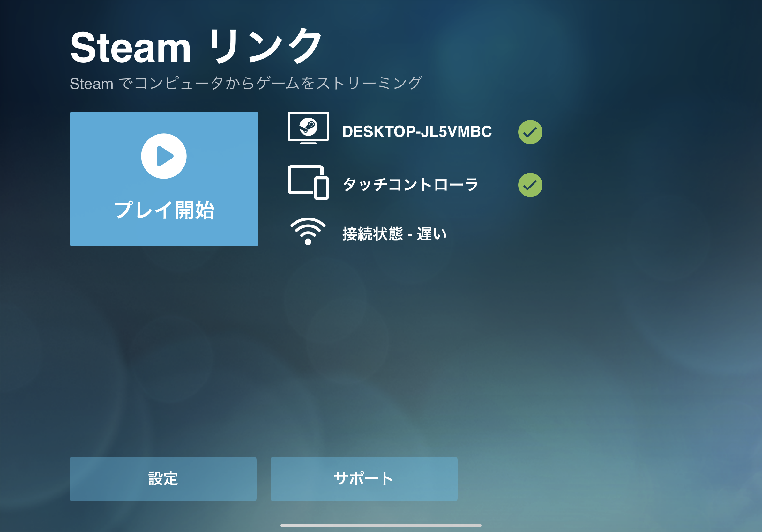The height and width of the screenshot is (532, 762).
Task: Open the サポート support button
Action: click(364, 479)
